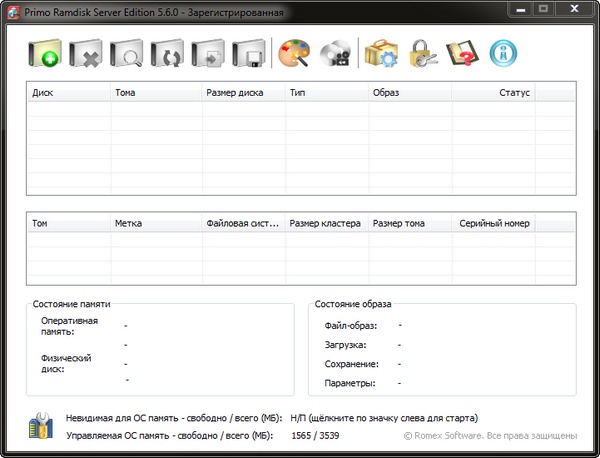Click the invisible memory management icon at bottom-left

tap(42, 425)
